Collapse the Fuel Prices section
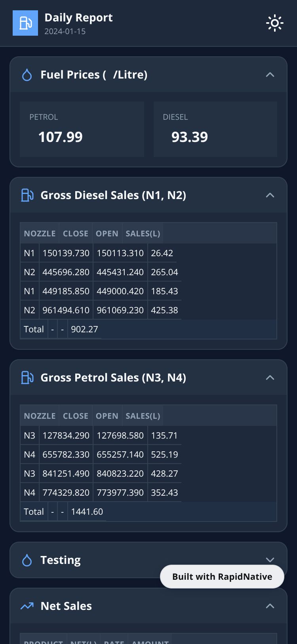297x644 pixels. [x=270, y=75]
